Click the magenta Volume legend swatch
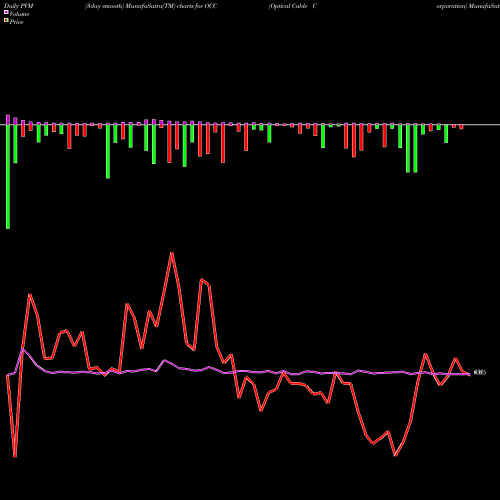 [x=6, y=12]
